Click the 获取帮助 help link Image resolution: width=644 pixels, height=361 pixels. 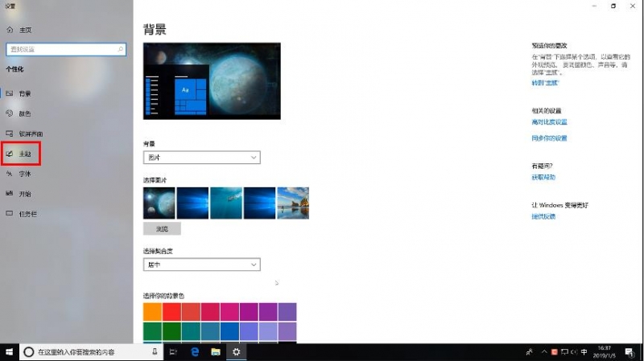pos(543,177)
